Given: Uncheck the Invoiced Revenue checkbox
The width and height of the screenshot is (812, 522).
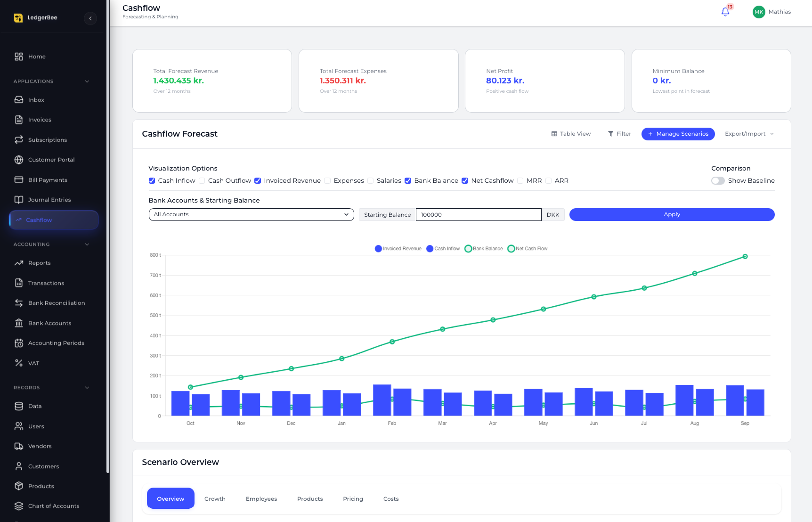Looking at the screenshot, I should tap(258, 181).
